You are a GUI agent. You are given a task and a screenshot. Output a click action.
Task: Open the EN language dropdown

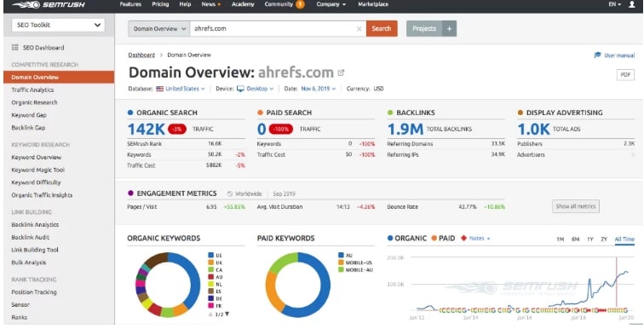[x=614, y=4]
